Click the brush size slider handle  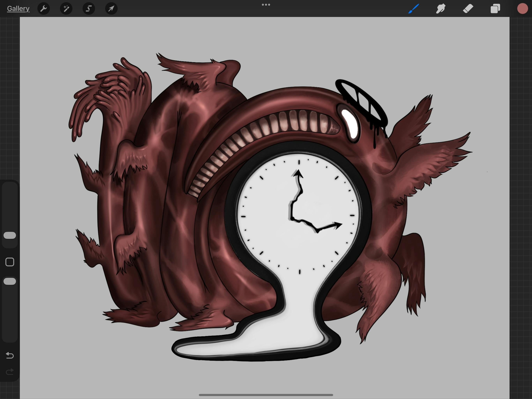[10, 235]
